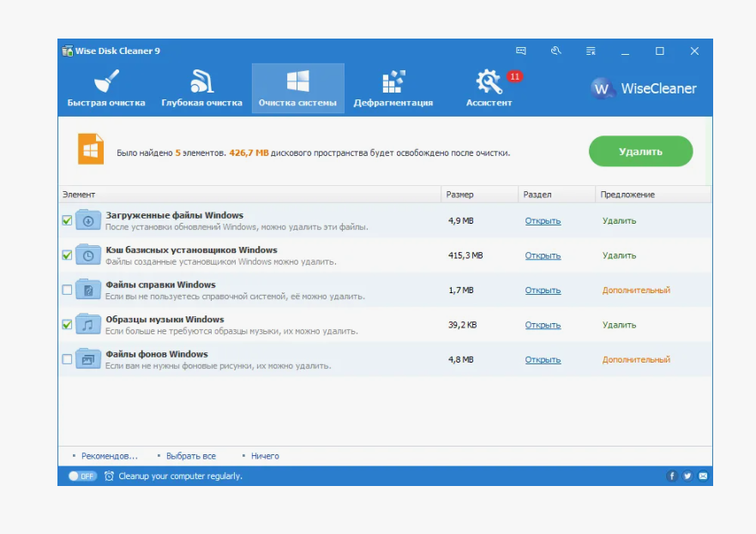Click the feedback message icon in title bar
The image size is (756, 534).
click(x=521, y=51)
